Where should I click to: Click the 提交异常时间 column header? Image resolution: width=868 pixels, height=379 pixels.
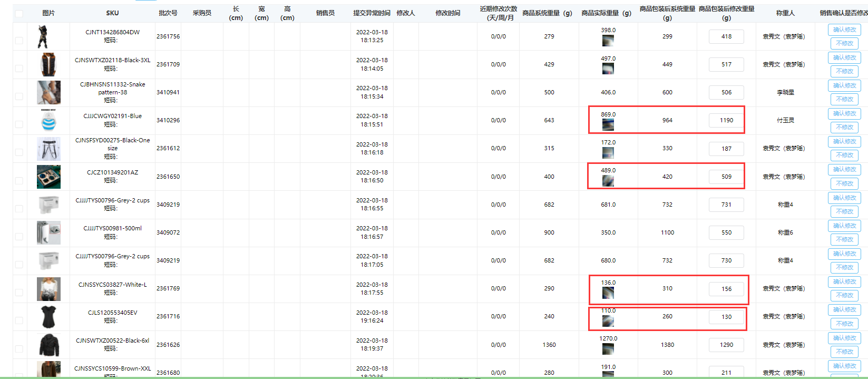coord(372,13)
